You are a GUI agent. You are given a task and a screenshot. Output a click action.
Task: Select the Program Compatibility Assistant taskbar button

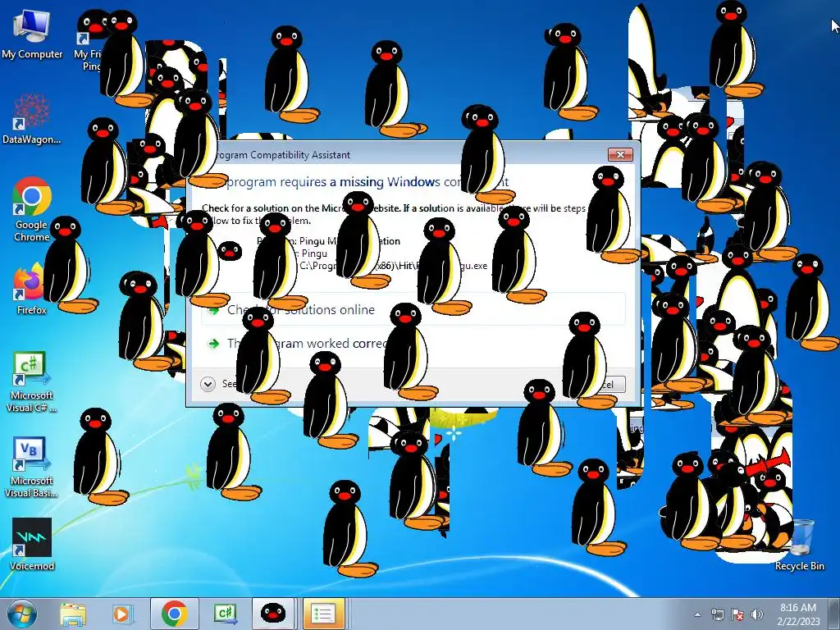point(323,614)
